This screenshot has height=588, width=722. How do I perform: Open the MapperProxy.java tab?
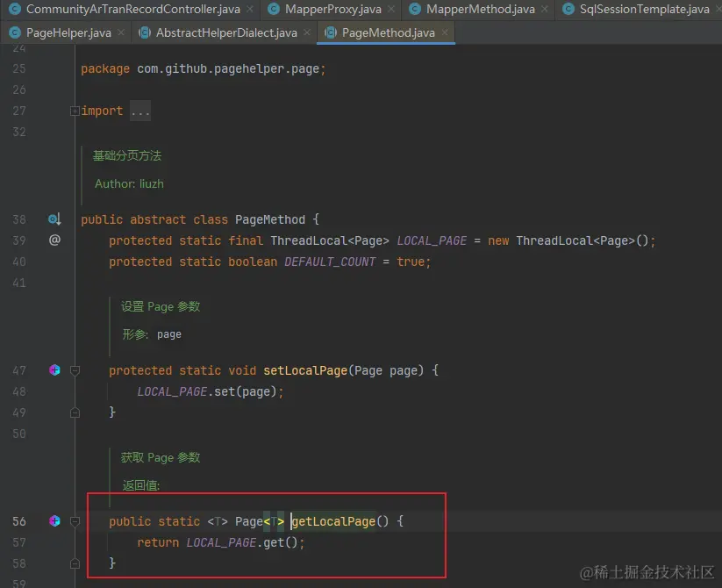[x=332, y=9]
